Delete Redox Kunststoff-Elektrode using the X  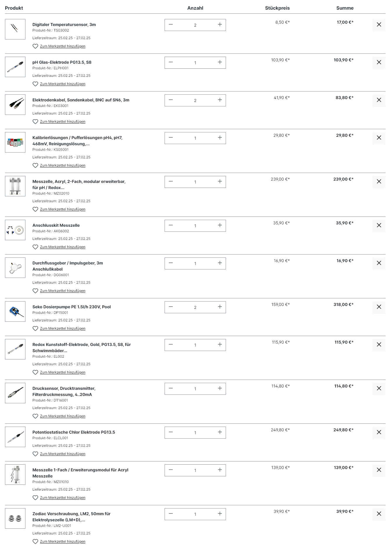(379, 345)
